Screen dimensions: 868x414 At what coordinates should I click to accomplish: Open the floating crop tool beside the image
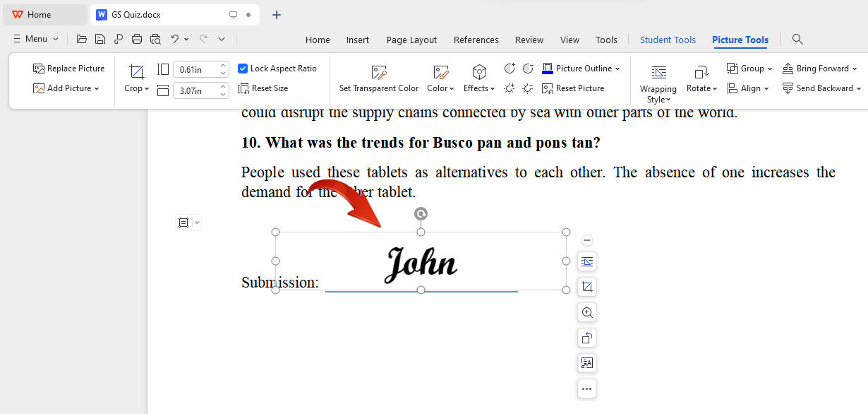[586, 287]
